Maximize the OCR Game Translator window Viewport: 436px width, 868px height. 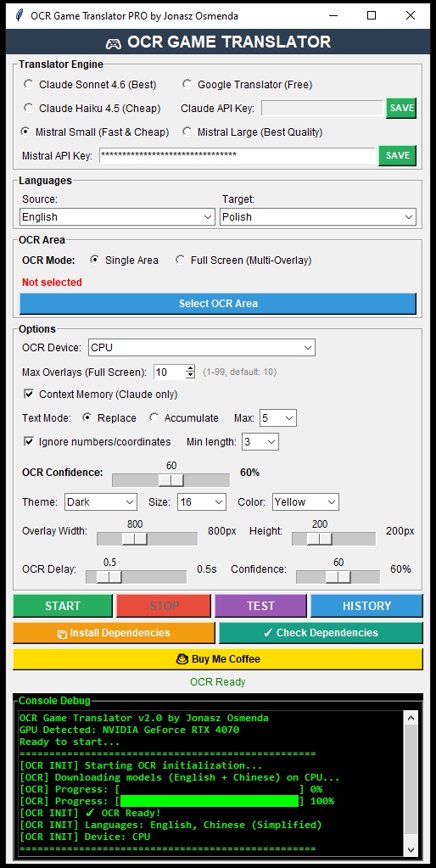pyautogui.click(x=372, y=15)
